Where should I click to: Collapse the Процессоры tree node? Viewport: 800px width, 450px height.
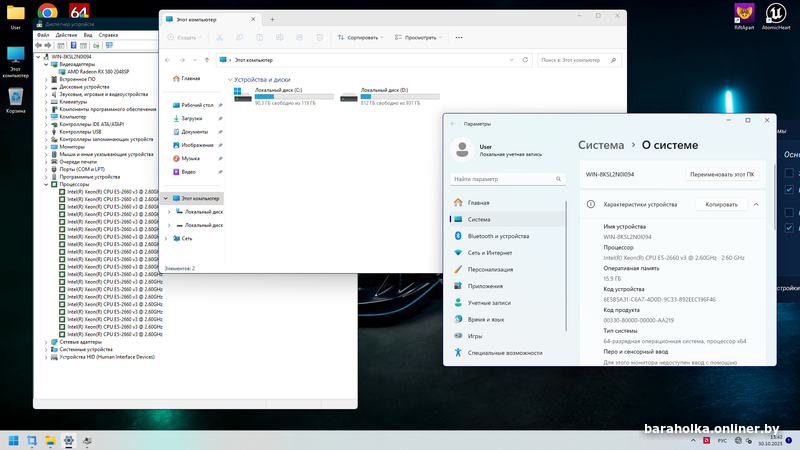[47, 184]
